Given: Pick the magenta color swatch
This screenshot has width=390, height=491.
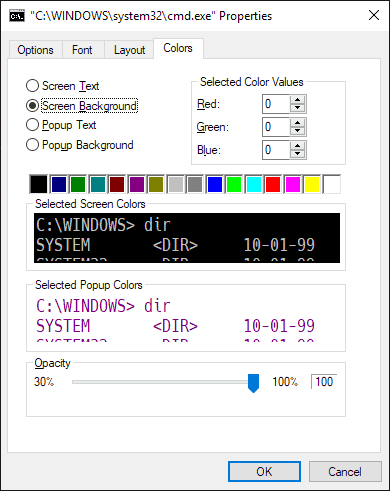Looking at the screenshot, I should [293, 184].
